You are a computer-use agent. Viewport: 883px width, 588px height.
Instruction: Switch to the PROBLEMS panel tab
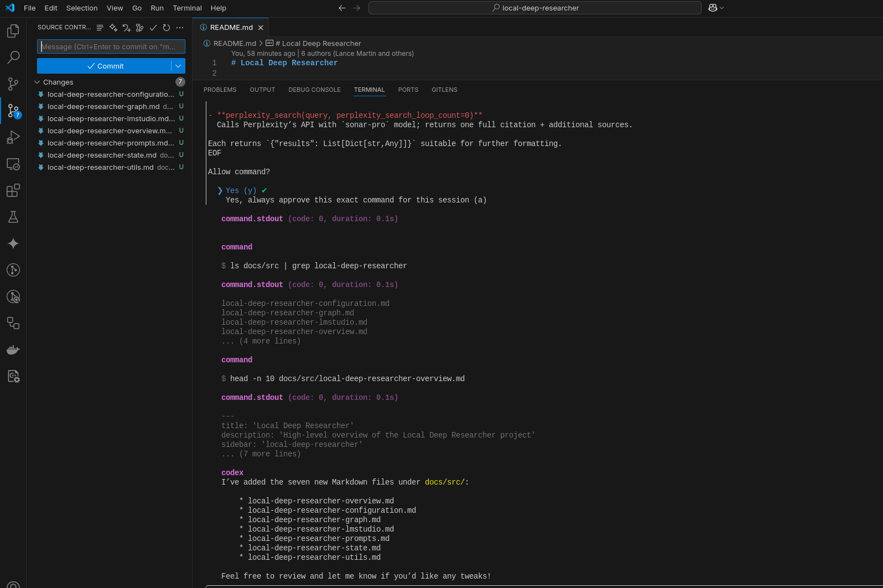coord(220,90)
